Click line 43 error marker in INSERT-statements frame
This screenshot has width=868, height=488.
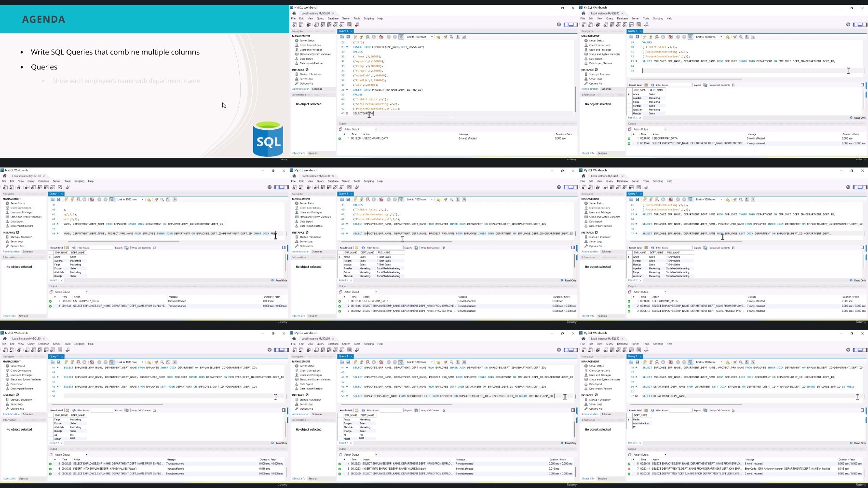coord(347,113)
